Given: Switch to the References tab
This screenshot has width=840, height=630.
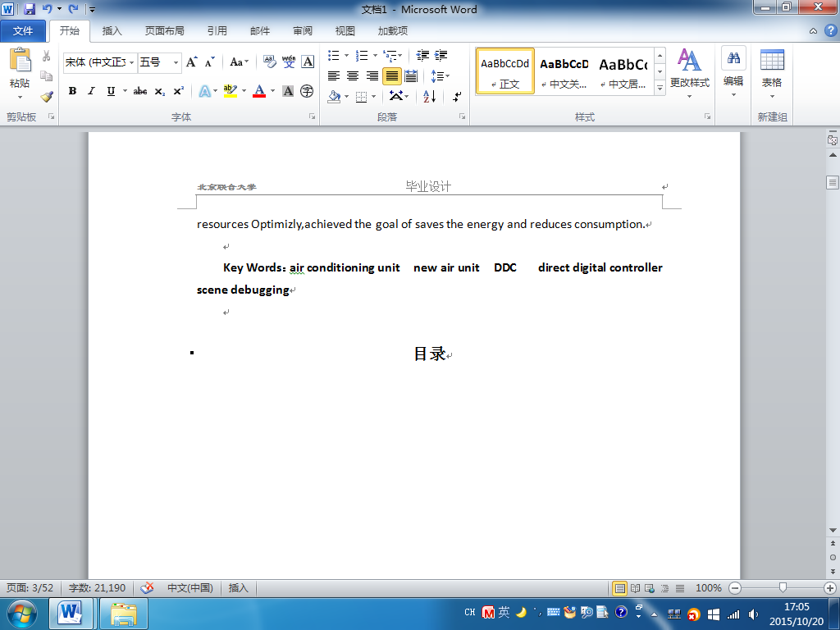Looking at the screenshot, I should click(217, 31).
